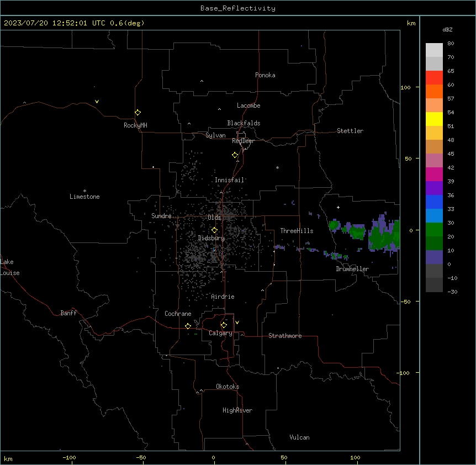Image resolution: width=476 pixels, height=465 pixels.
Task: Click the 80 dBZ legend value
Action: coord(451,44)
